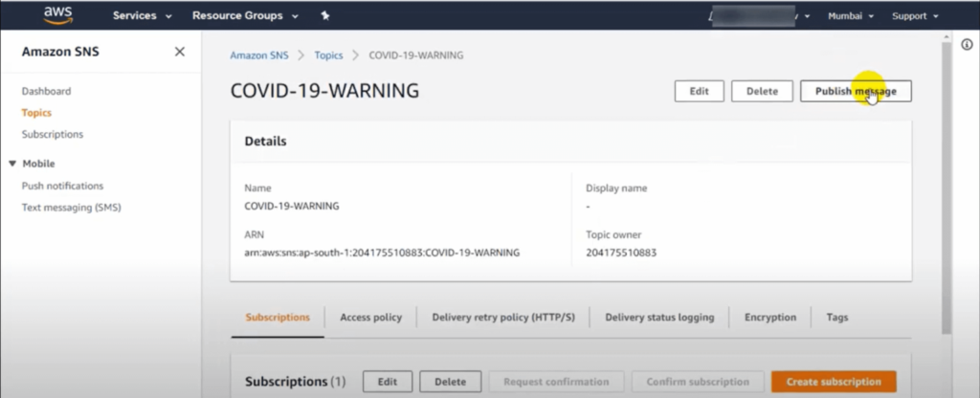This screenshot has width=980, height=398.
Task: Open the Mumbai region selector
Action: [851, 16]
